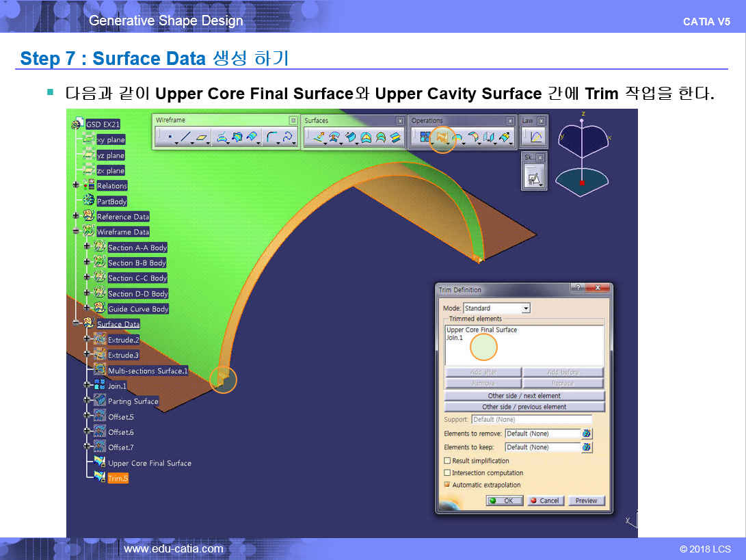Click the OK button in Trim Definition
Viewport: 746px width, 560px height.
[x=505, y=501]
